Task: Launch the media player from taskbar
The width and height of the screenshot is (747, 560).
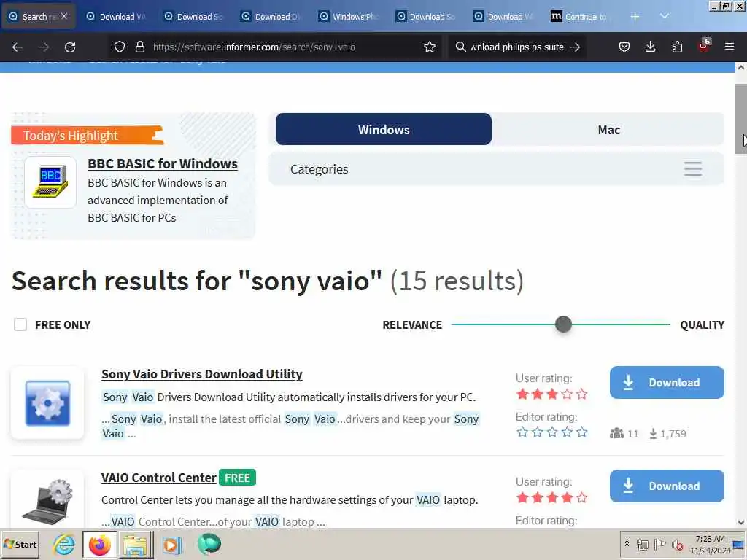Action: pos(171,544)
